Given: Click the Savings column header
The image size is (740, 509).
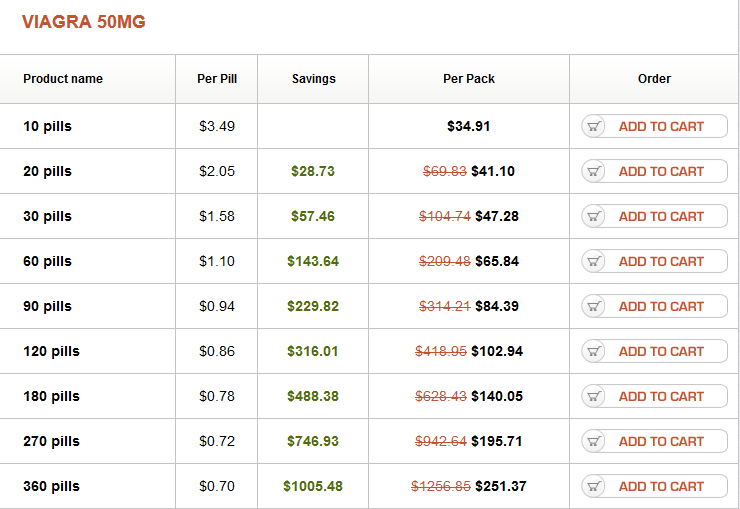Looking at the screenshot, I should 313,79.
